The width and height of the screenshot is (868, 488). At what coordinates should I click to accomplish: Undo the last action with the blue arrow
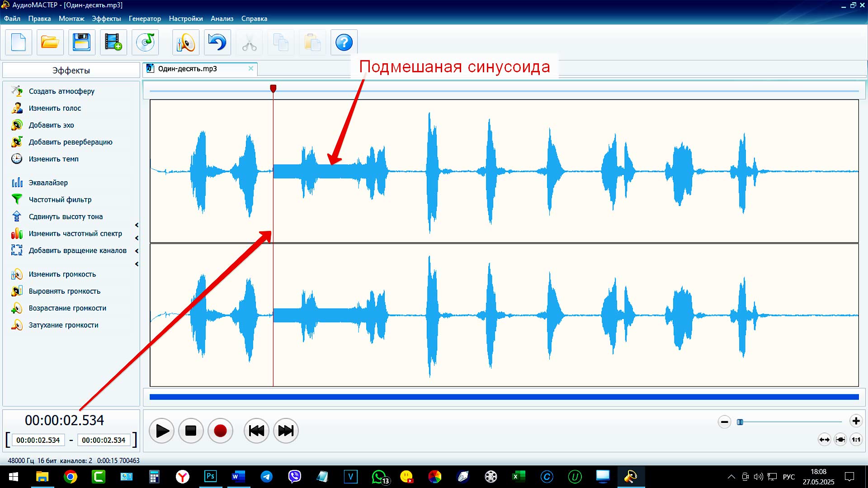click(217, 42)
